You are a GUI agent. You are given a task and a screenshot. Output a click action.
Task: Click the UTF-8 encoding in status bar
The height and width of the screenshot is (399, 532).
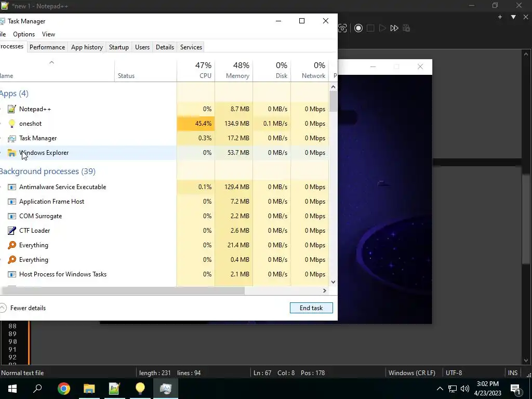(454, 373)
